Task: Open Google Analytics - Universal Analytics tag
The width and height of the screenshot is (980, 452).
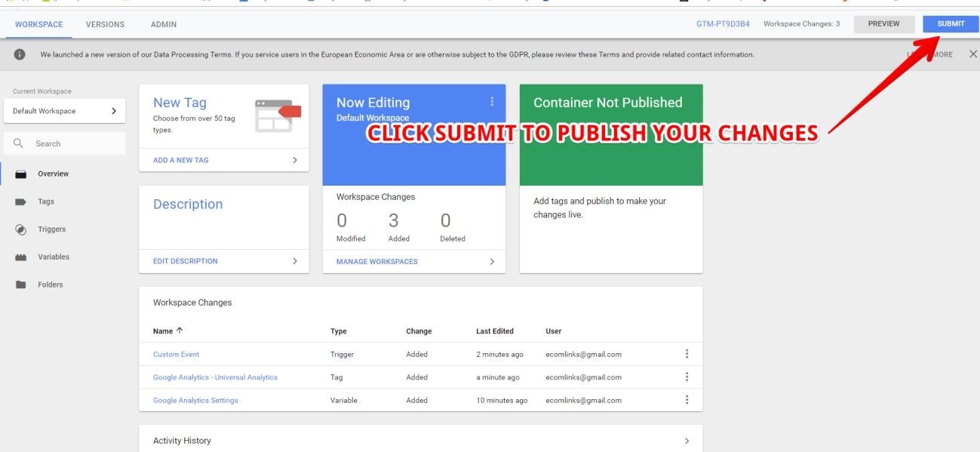Action: 215,377
